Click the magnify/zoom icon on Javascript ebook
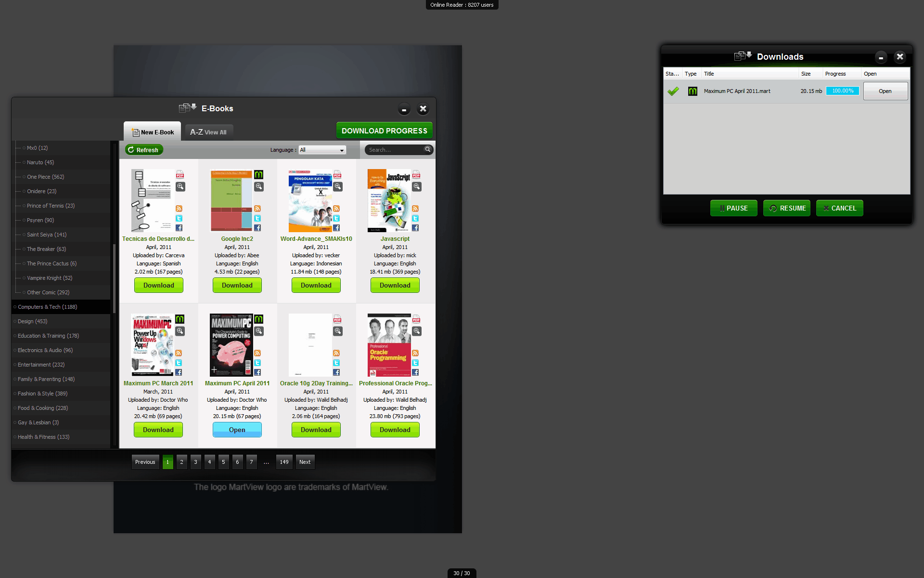The height and width of the screenshot is (578, 924). click(x=416, y=186)
